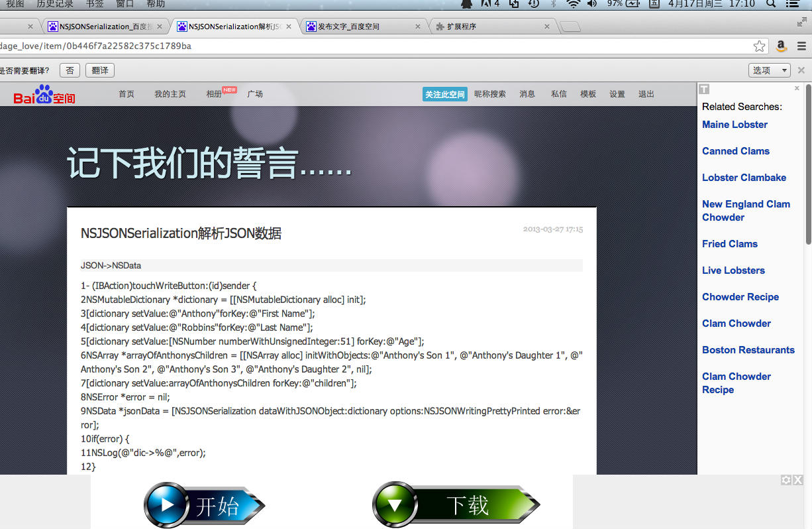This screenshot has width=812, height=529.
Task: Close the Related Searches sidebar
Action: [797, 88]
